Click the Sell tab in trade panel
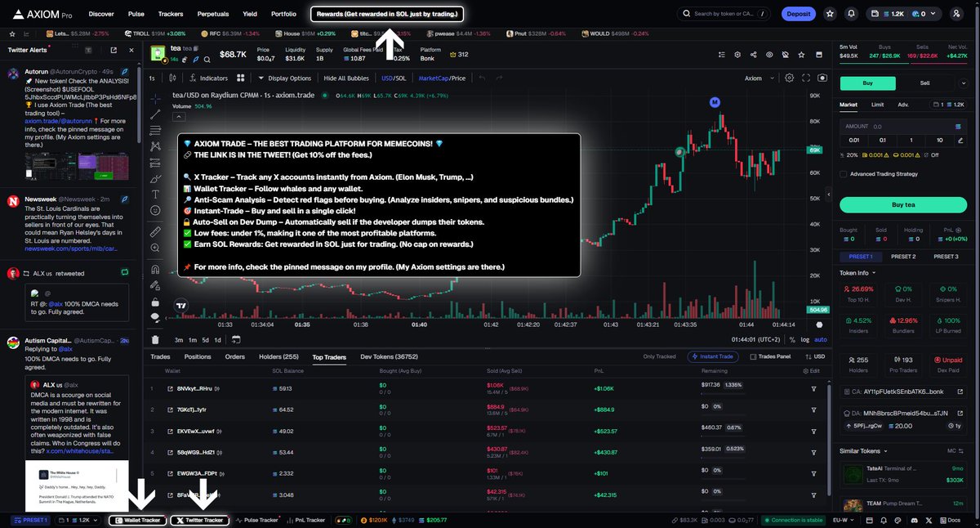 [924, 83]
